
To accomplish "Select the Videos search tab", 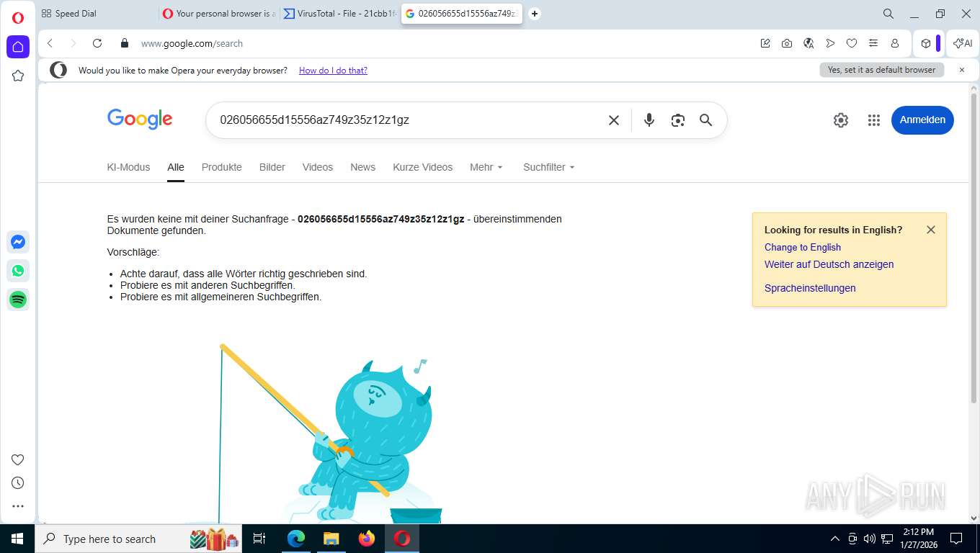I will tap(318, 167).
